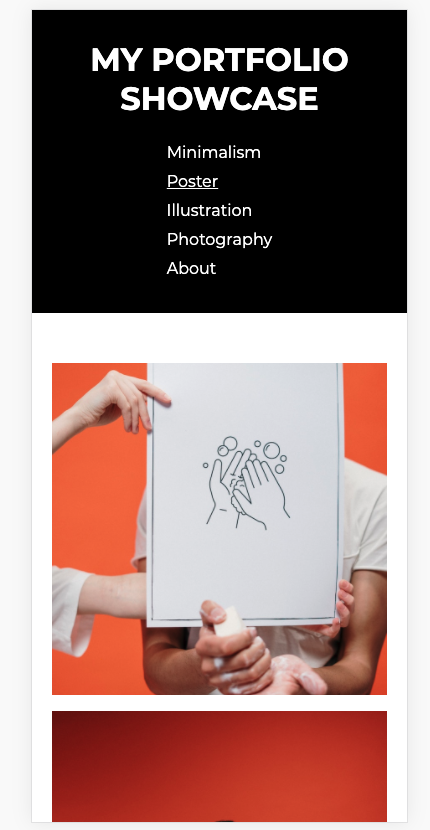The width and height of the screenshot is (430, 830).
Task: Click the word SHOWCASE in the header
Action: tap(219, 98)
